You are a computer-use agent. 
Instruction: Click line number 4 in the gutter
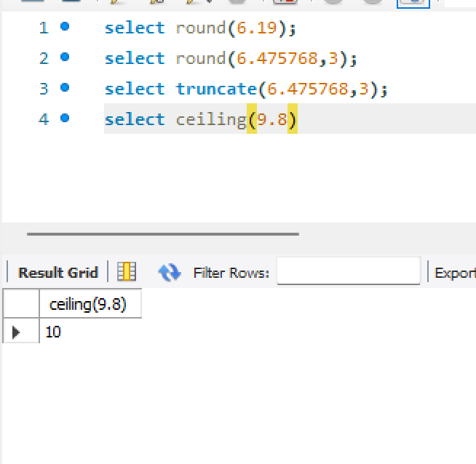pos(44,119)
